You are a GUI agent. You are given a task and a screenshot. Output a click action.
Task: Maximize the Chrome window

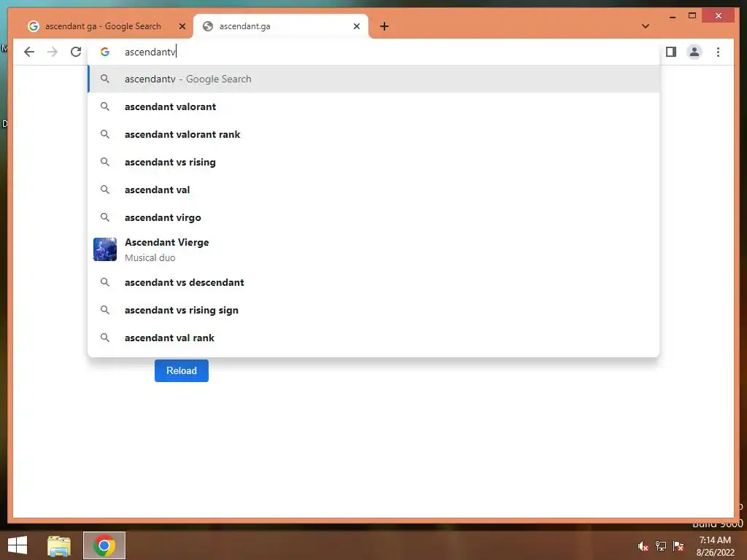(x=692, y=16)
